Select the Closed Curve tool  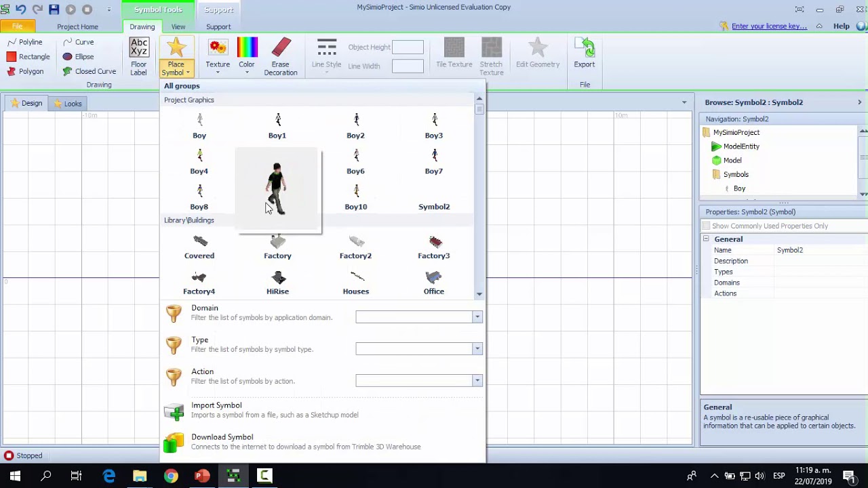pyautogui.click(x=89, y=71)
